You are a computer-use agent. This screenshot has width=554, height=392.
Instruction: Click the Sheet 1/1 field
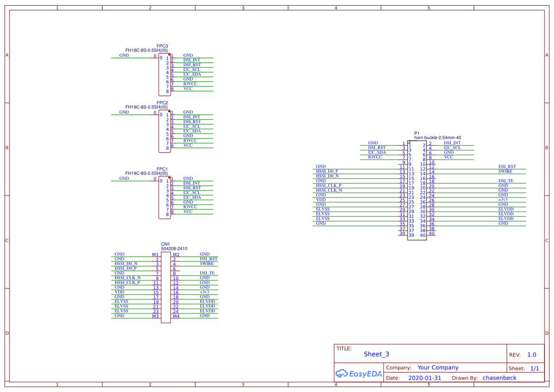pos(536,368)
